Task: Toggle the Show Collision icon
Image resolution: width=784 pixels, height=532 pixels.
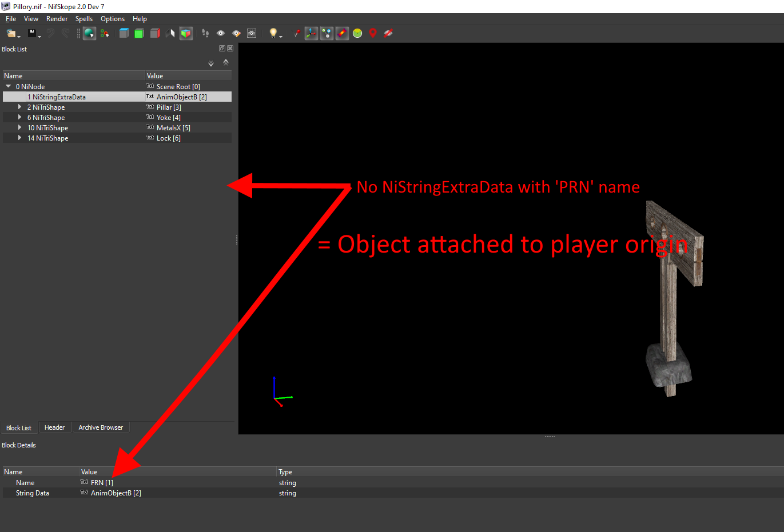Action: 342,33
